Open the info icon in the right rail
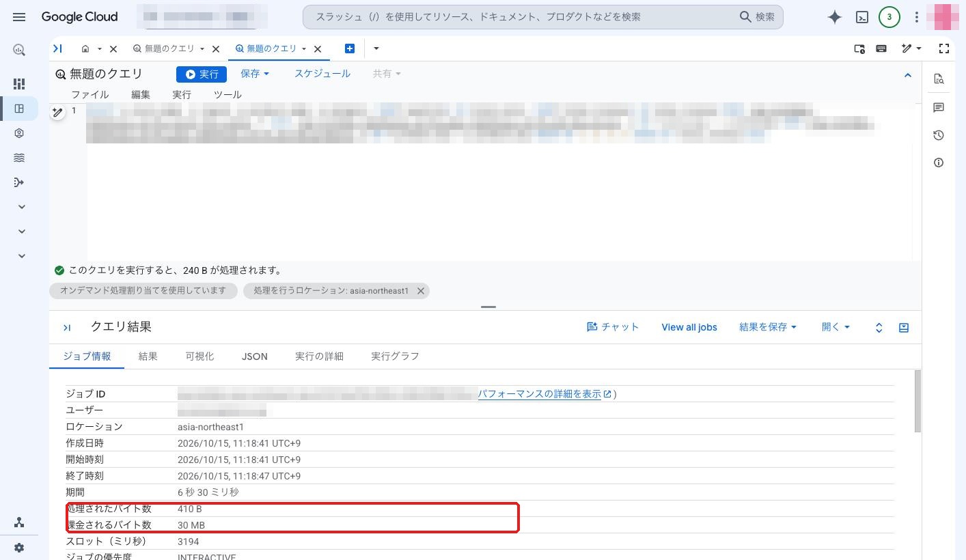The image size is (966, 560). 939,163
